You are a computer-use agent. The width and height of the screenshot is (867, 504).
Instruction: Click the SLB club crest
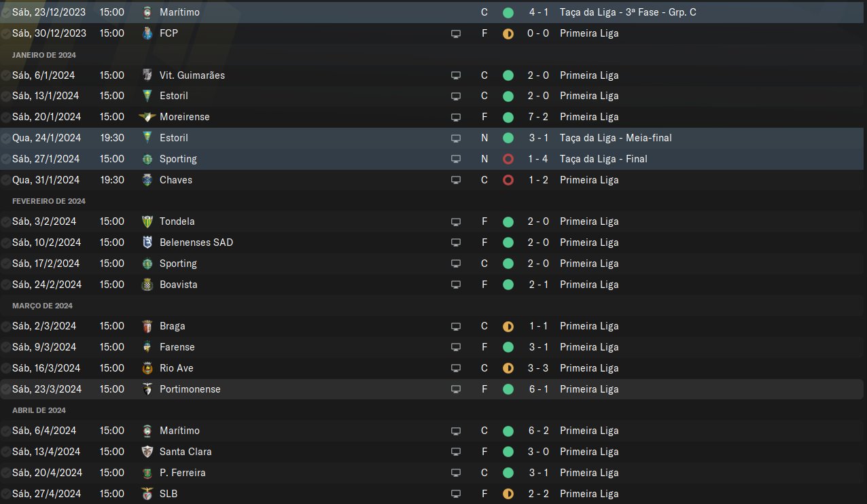pos(147,494)
